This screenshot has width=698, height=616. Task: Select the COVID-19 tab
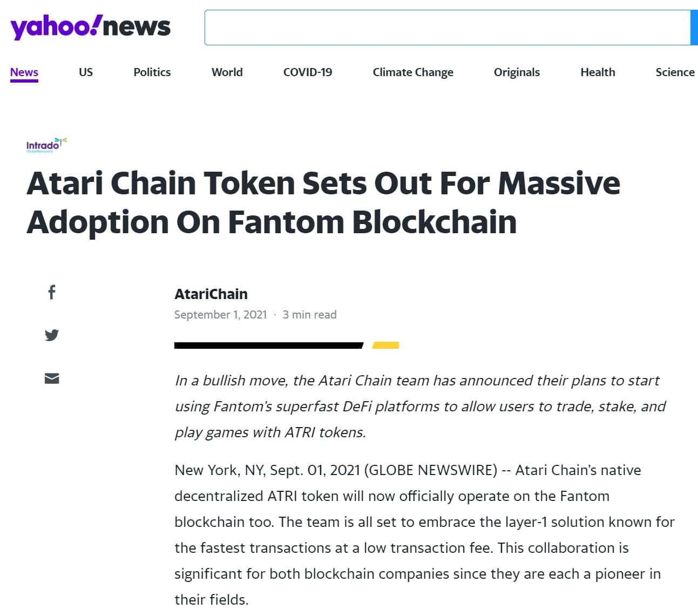click(308, 72)
